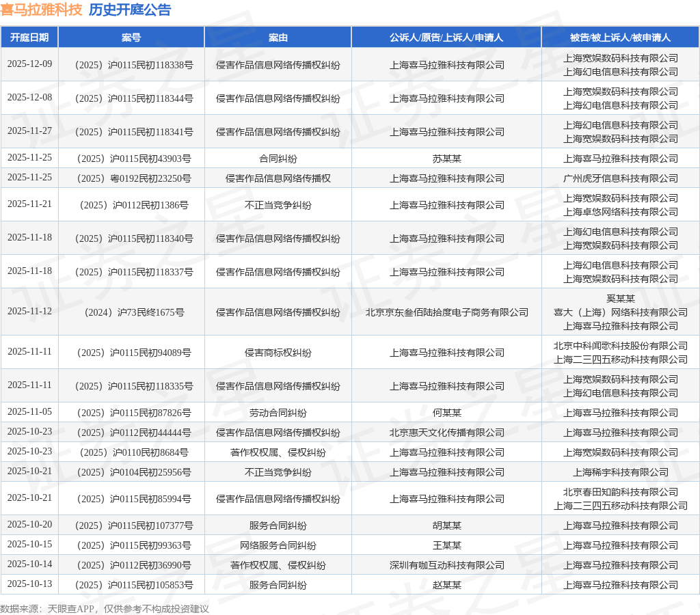The image size is (700, 615).
Task: Select case number (2024) 沪73民终1675号
Action: pos(134,312)
